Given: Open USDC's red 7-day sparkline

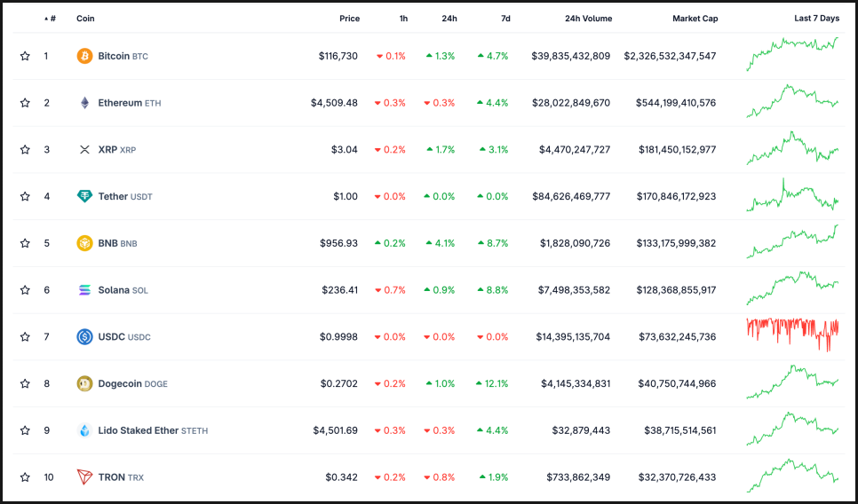Looking at the screenshot, I should click(x=792, y=335).
